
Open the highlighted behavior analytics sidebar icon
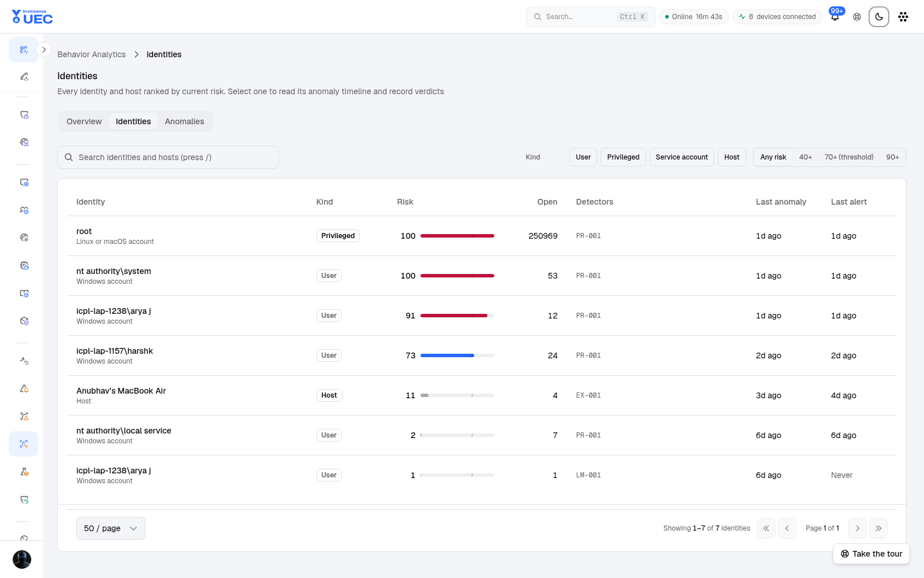(24, 444)
